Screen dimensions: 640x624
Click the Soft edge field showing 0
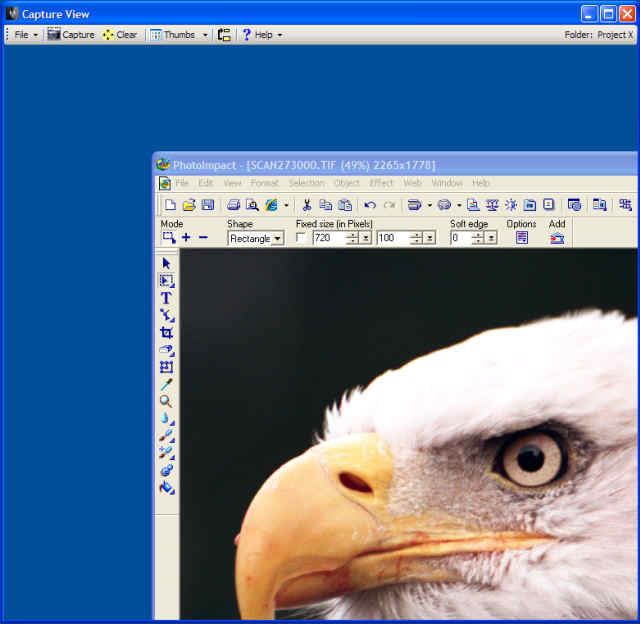click(462, 238)
